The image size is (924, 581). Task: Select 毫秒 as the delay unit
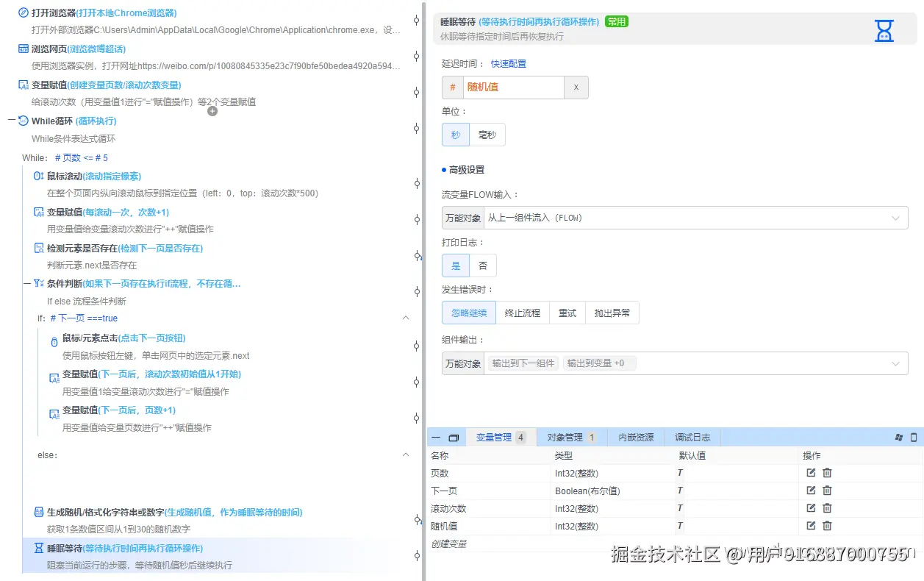point(487,135)
